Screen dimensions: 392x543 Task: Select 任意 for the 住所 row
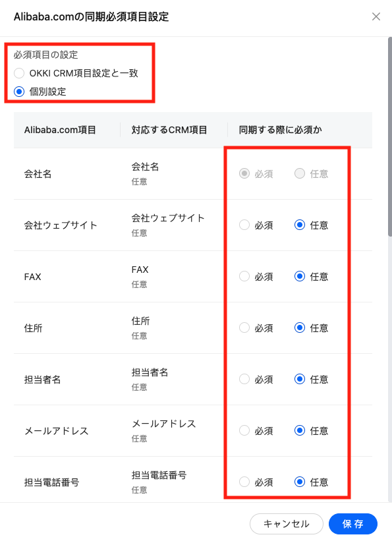[x=301, y=328]
